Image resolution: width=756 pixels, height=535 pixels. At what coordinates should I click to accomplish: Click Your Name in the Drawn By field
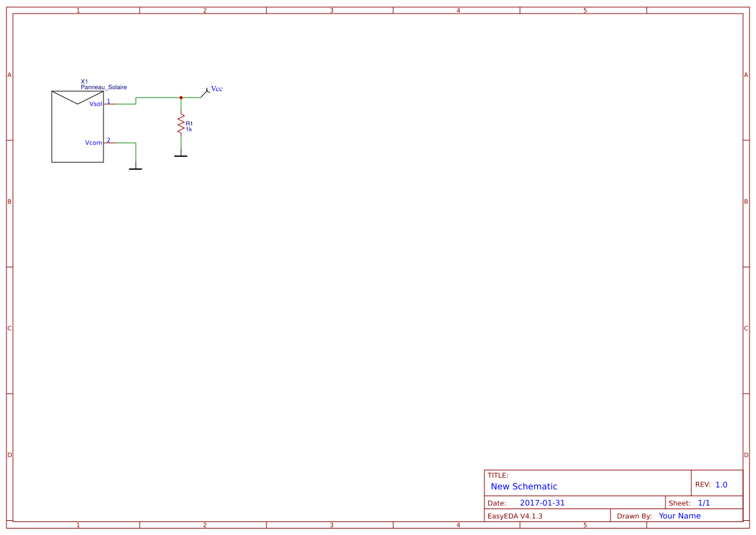coord(678,516)
